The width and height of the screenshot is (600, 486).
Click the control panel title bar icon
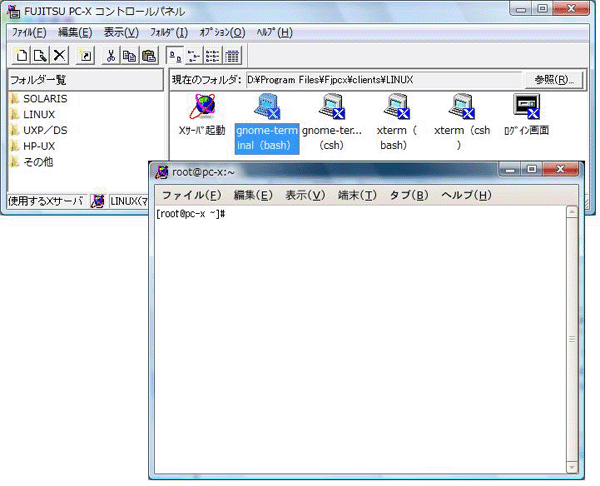[x=14, y=11]
